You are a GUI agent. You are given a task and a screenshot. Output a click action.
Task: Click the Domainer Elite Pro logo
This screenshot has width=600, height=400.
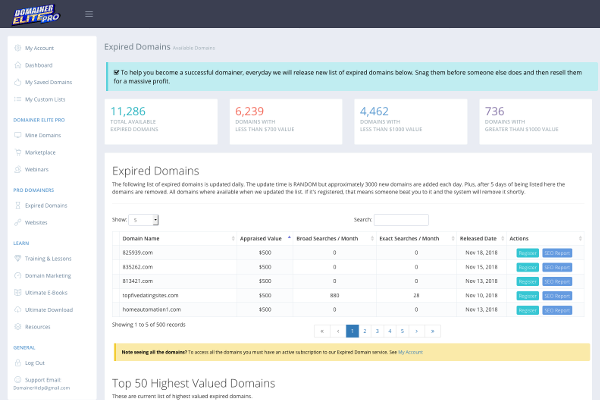36,14
